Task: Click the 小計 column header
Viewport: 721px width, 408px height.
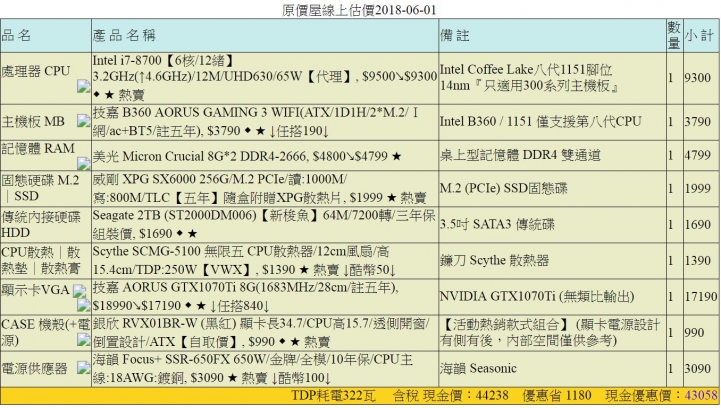Action: point(699,35)
